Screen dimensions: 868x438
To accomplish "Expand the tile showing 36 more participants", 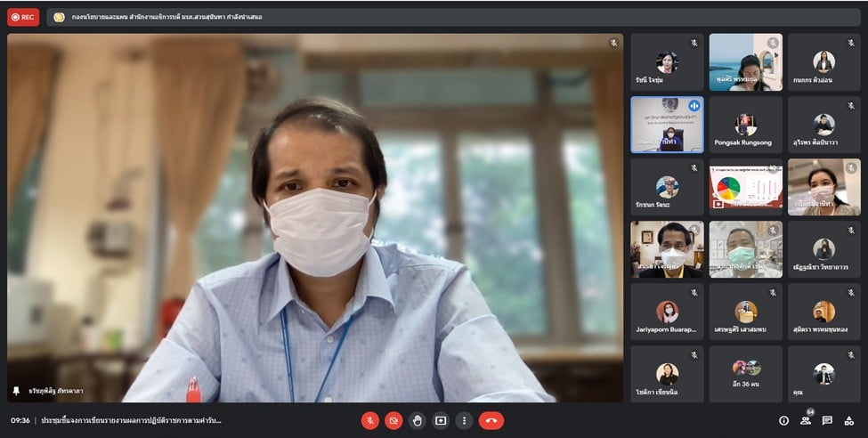I will (745, 374).
